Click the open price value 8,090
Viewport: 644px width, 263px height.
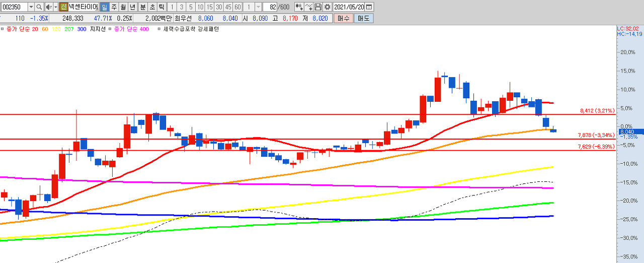click(260, 18)
